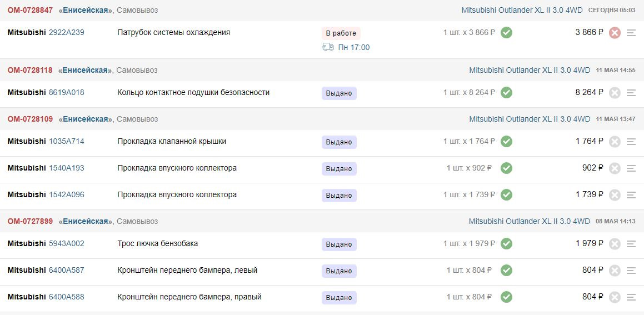Open order OM-0728118 link
This screenshot has height=315, width=644.
pos(30,70)
